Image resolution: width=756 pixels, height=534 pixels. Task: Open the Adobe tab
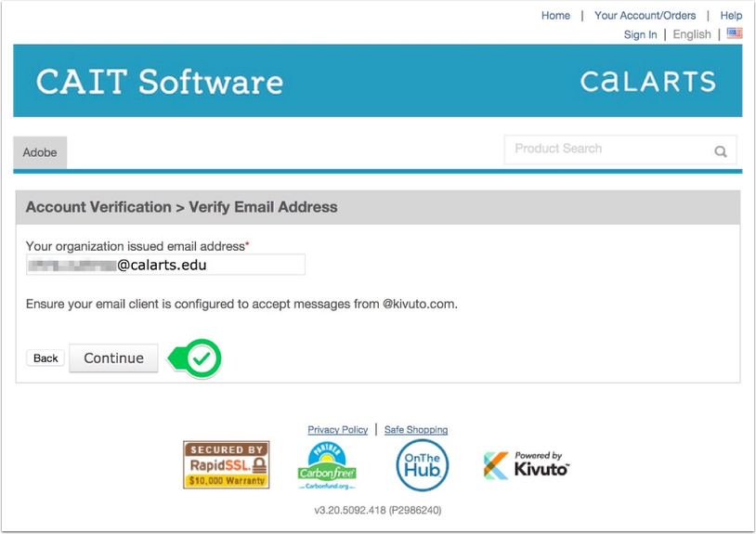40,152
